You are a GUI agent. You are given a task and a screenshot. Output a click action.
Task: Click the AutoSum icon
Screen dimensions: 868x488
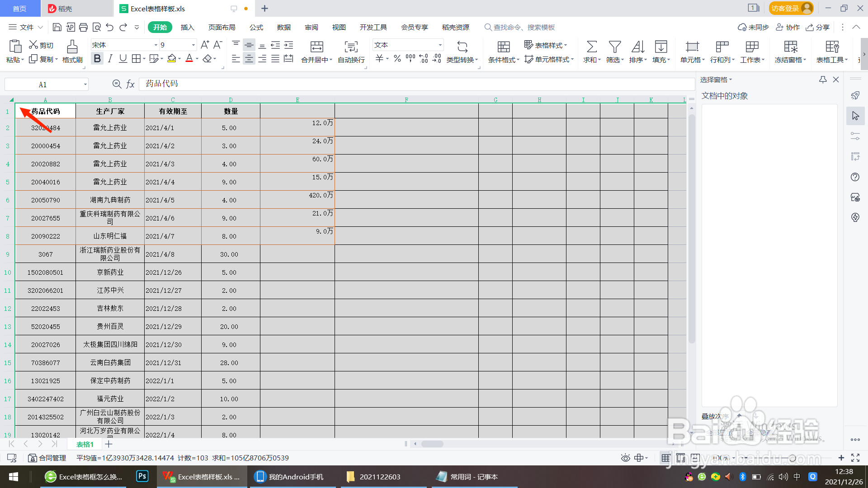pos(591,47)
